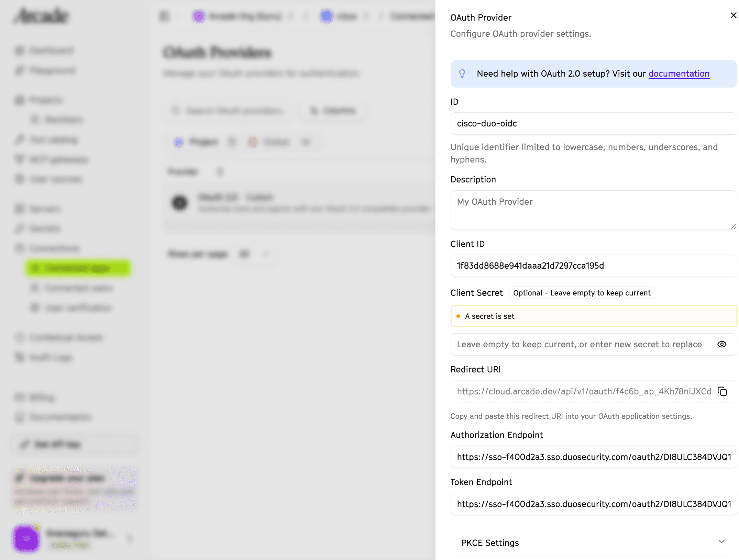Click the Description resize handle corner
The height and width of the screenshot is (560, 739).
tap(734, 226)
